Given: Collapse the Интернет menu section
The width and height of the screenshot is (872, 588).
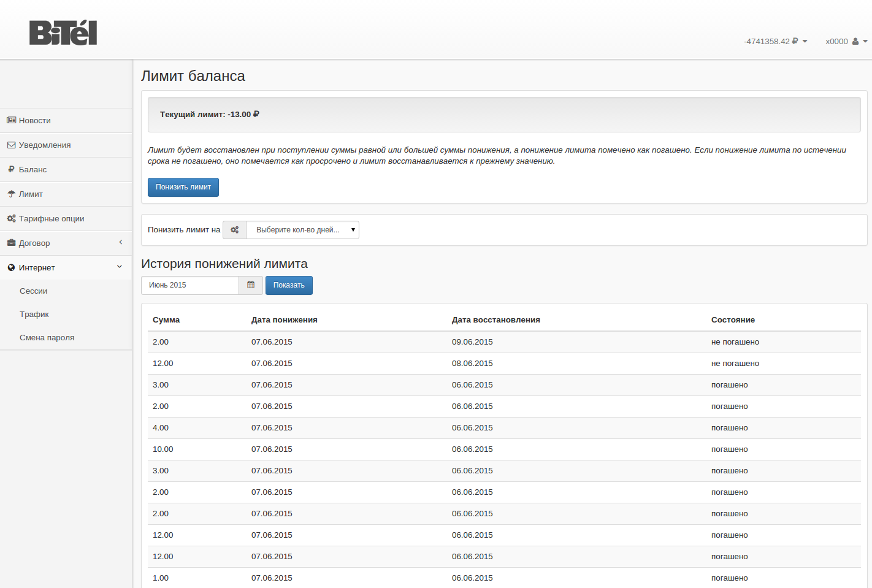Looking at the screenshot, I should [x=66, y=267].
